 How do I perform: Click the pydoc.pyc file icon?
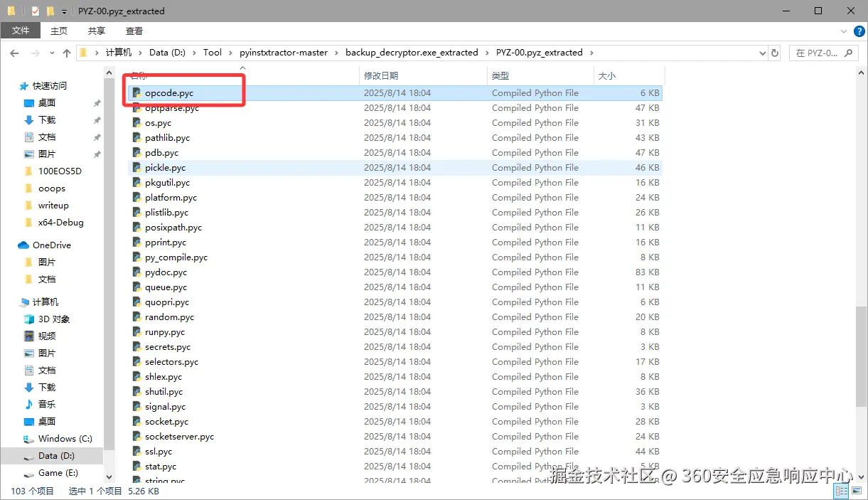click(x=136, y=272)
